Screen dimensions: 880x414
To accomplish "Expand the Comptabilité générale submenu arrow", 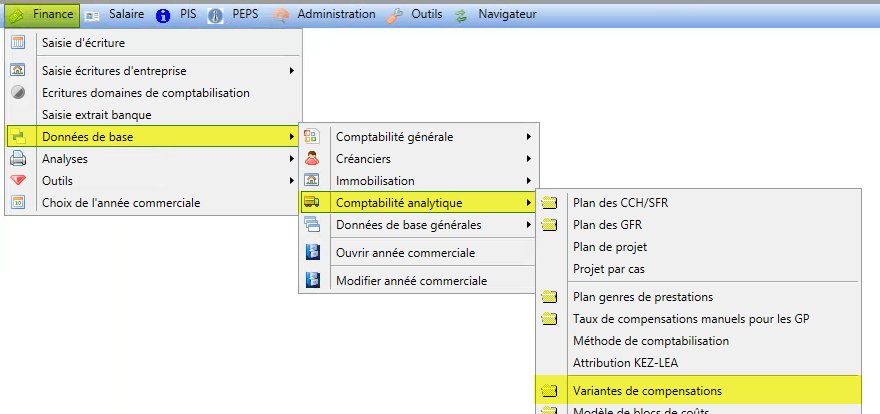I will 528,137.
